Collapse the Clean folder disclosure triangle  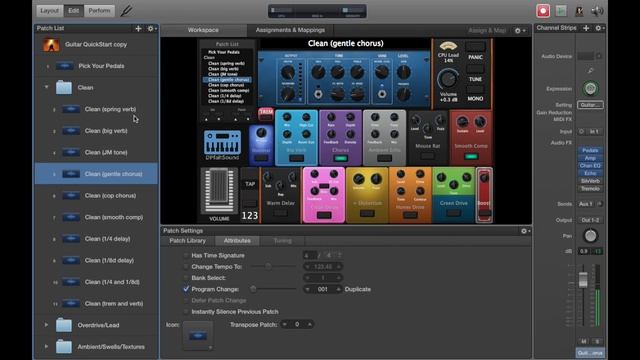point(47,87)
